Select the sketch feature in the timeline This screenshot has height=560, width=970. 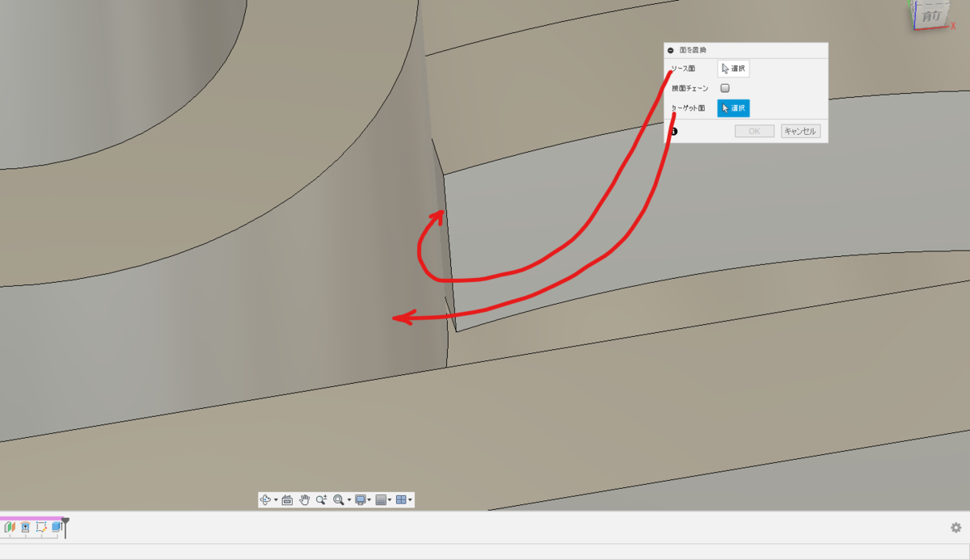[x=41, y=527]
